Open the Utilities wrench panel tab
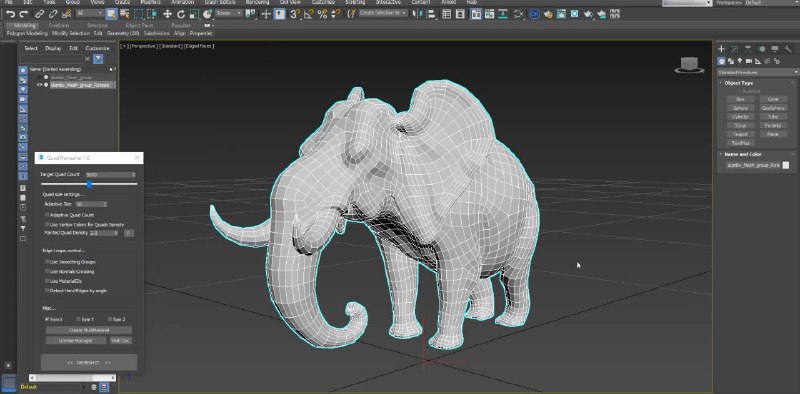 point(788,49)
